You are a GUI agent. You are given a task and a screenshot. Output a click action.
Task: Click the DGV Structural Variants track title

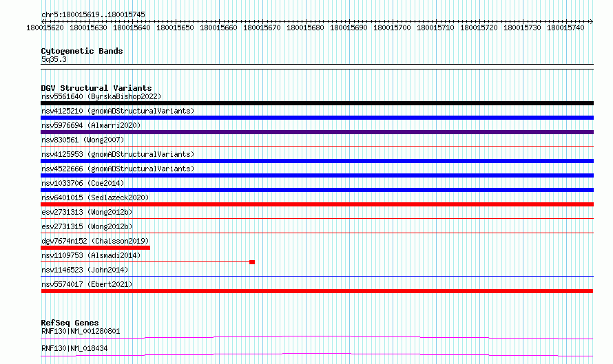pos(96,88)
